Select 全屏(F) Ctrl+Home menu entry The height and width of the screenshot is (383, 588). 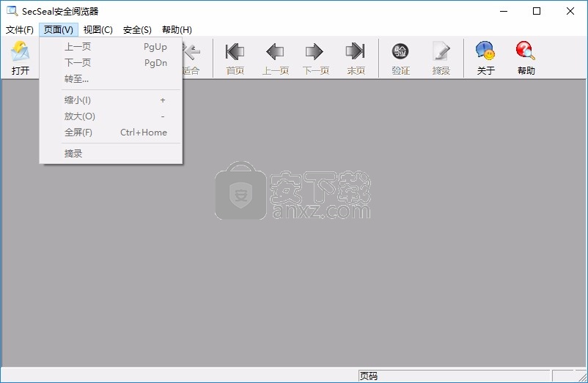point(111,133)
